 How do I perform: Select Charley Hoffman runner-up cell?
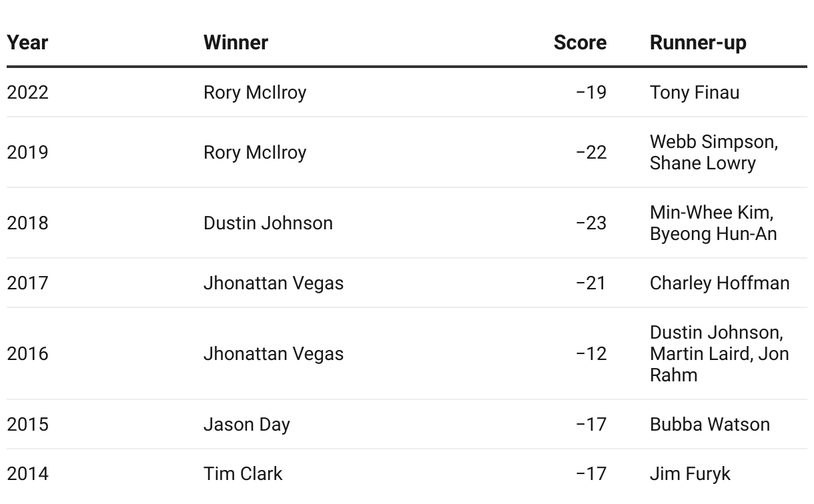click(720, 283)
